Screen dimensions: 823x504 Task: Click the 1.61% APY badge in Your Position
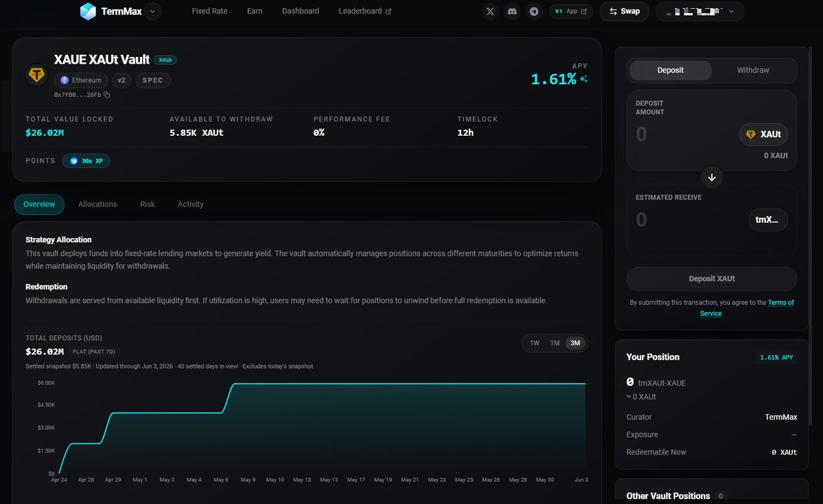pyautogui.click(x=778, y=357)
